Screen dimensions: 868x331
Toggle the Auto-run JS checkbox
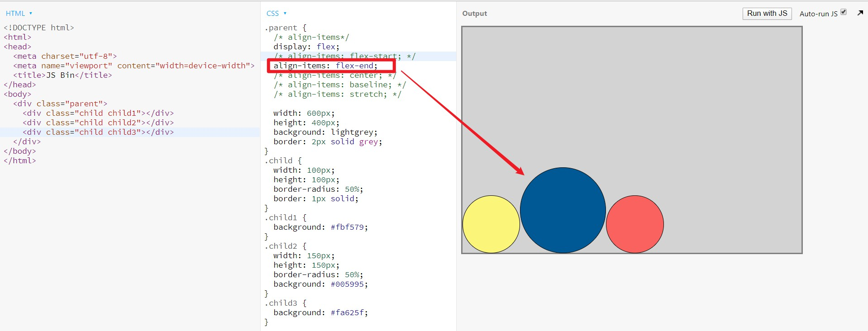pos(844,12)
